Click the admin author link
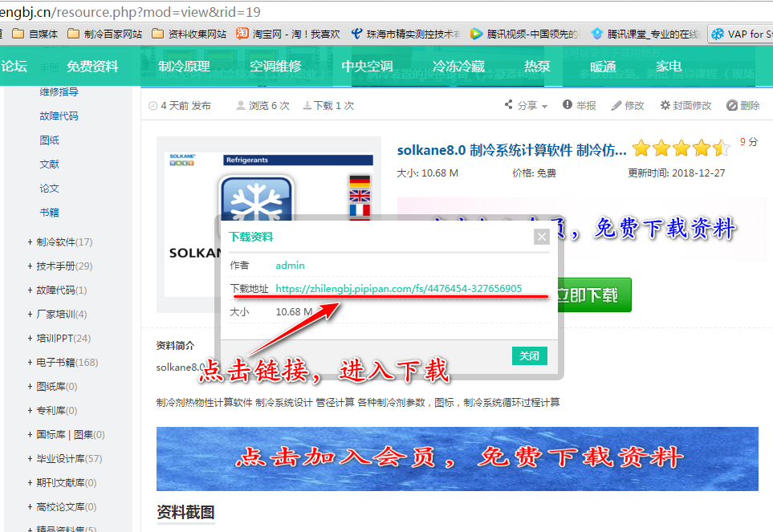 point(290,266)
